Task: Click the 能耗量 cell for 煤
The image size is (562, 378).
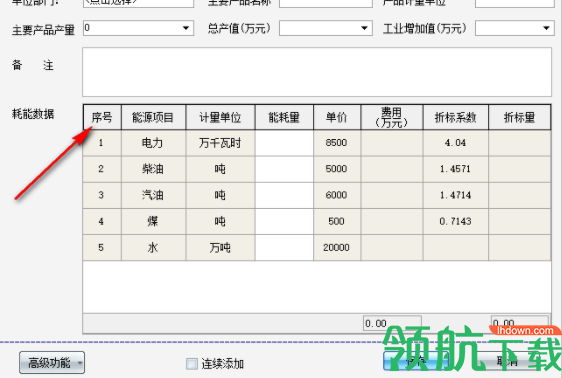Action: coord(284,221)
